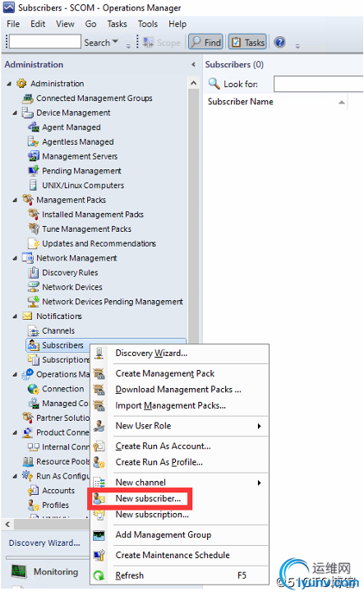364x596 pixels.
Task: Collapse the Management Packs node
Action: pos(15,200)
